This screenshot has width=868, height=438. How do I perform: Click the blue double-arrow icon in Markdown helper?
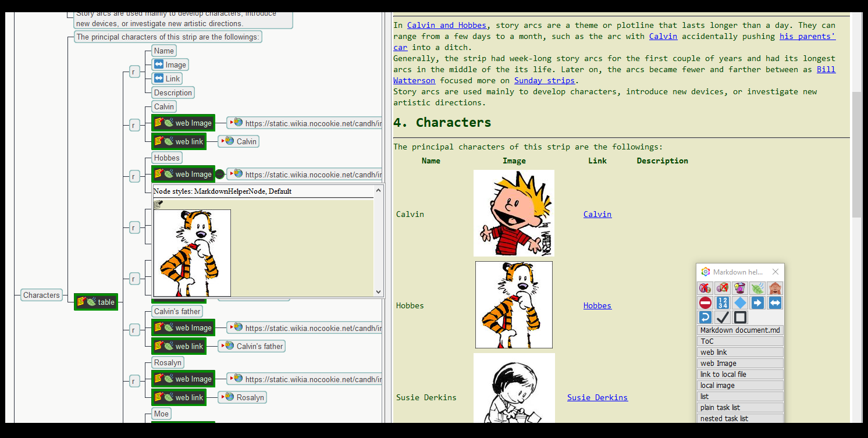click(775, 302)
